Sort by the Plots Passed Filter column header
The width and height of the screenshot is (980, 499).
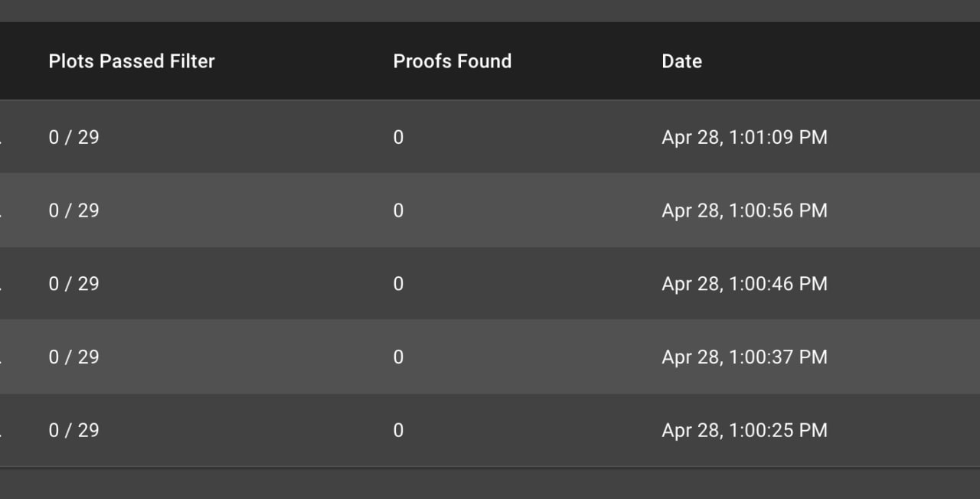[x=132, y=61]
